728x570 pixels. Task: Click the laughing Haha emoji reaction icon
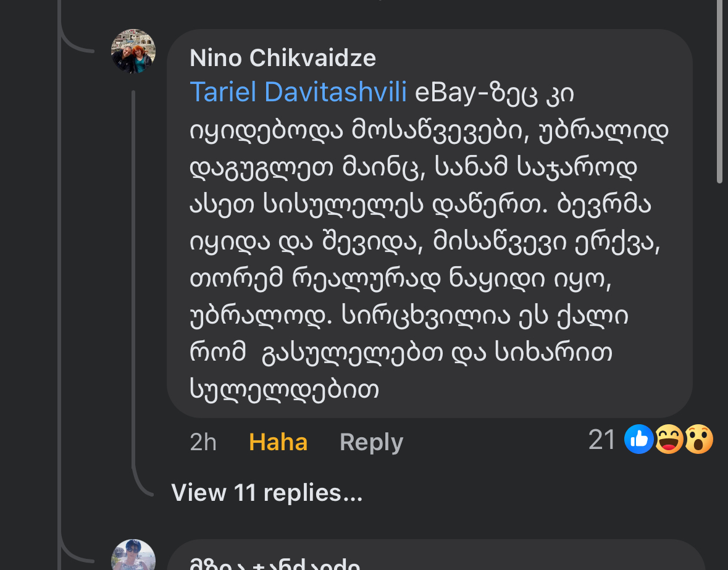pyautogui.click(x=669, y=440)
